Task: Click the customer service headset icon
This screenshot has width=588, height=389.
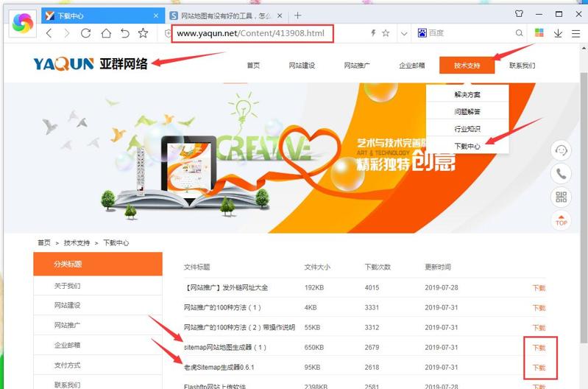Action: pyautogui.click(x=561, y=150)
